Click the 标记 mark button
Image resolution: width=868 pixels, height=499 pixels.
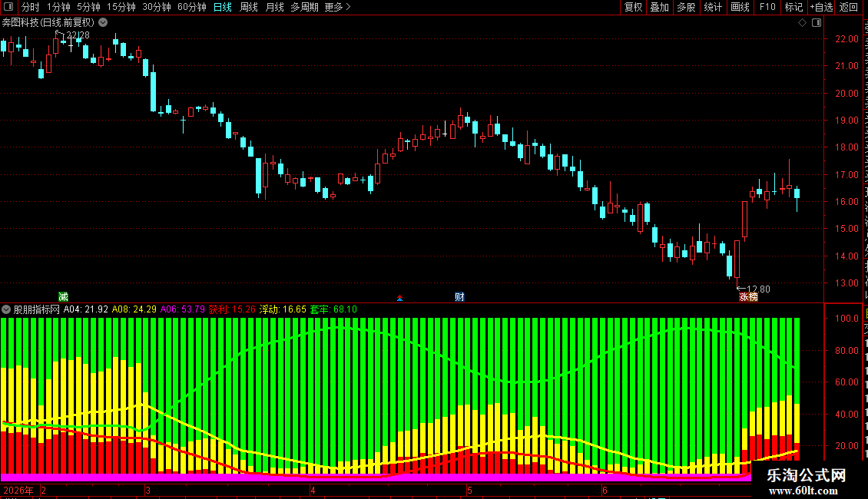(793, 7)
